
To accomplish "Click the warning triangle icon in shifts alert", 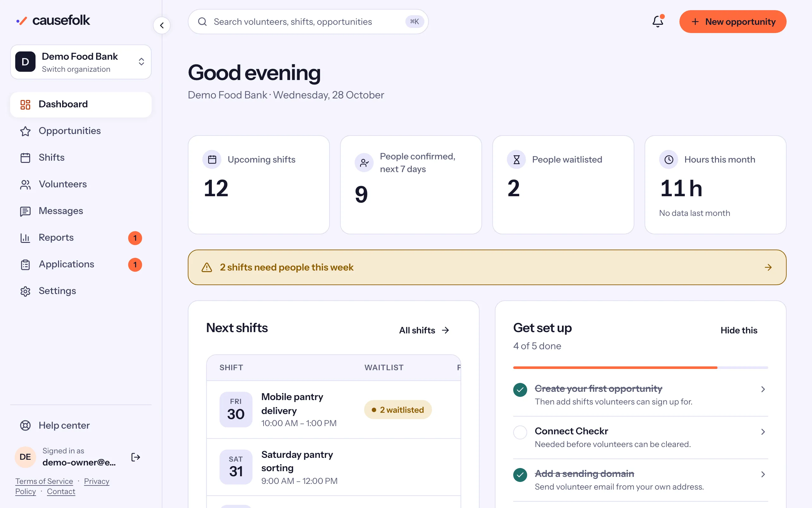I will [x=207, y=267].
